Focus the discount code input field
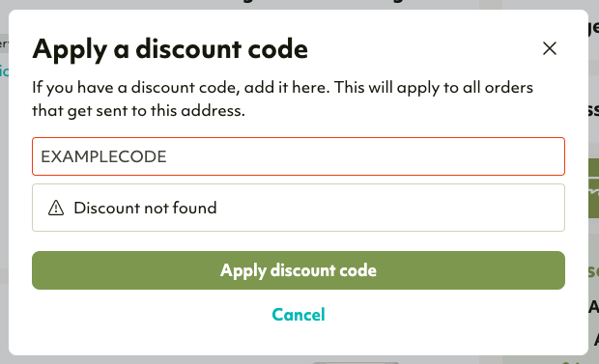The height and width of the screenshot is (364, 599). (299, 156)
